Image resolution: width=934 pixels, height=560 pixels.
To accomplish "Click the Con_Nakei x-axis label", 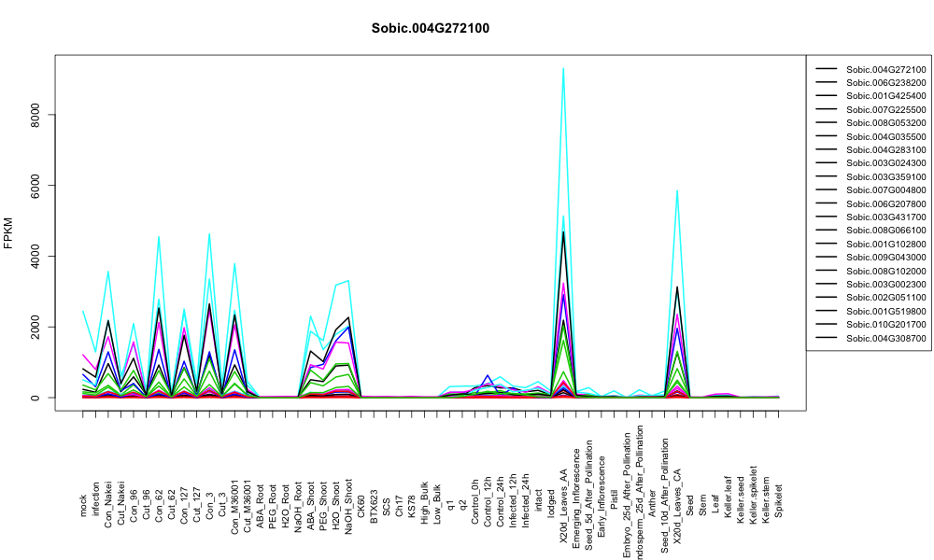I will [108, 492].
